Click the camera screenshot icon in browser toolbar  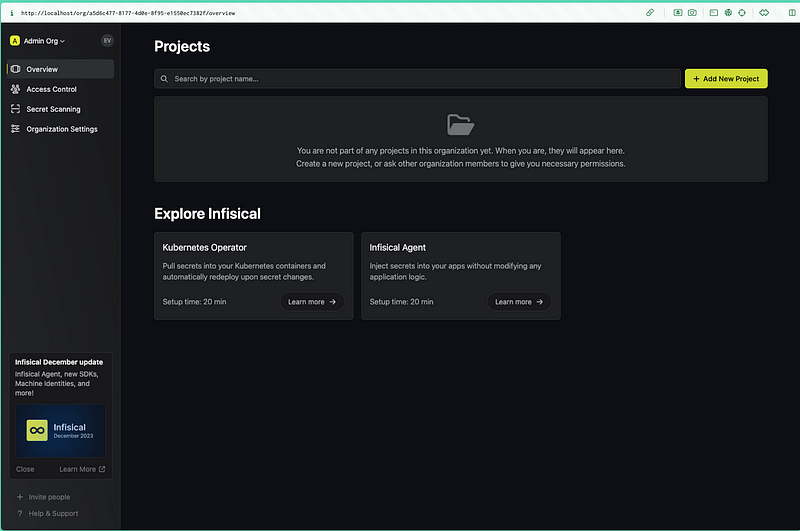(x=692, y=12)
